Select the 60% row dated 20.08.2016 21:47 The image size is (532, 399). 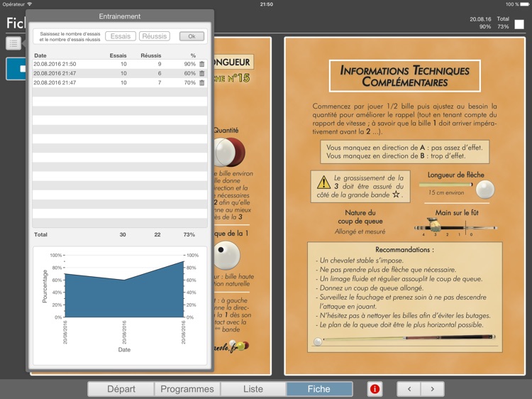[x=120, y=73]
